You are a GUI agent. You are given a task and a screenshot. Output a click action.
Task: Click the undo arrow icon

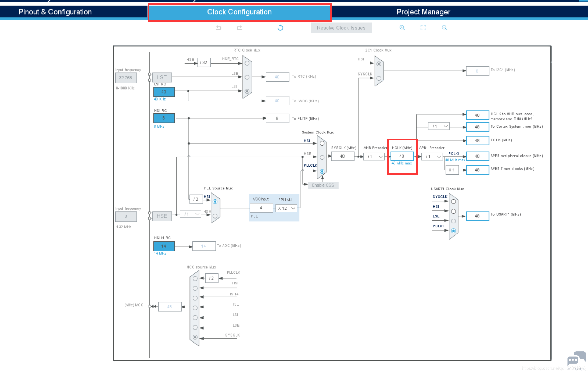tap(218, 28)
